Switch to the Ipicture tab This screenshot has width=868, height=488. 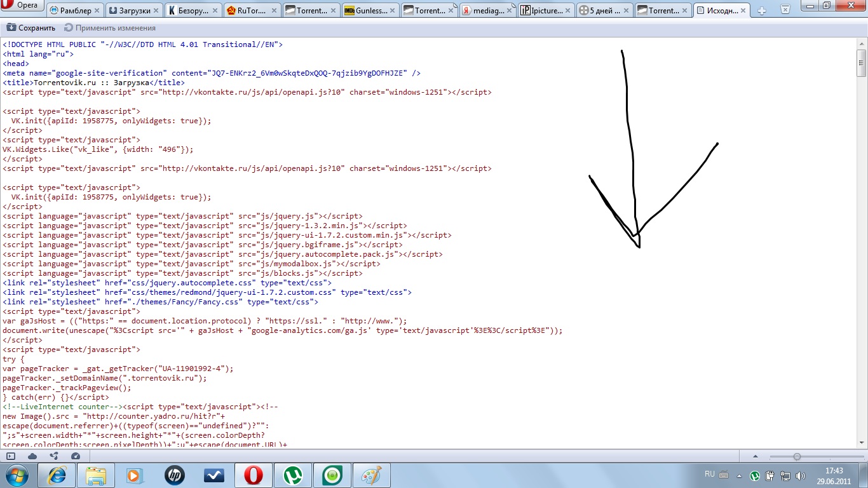pyautogui.click(x=546, y=10)
